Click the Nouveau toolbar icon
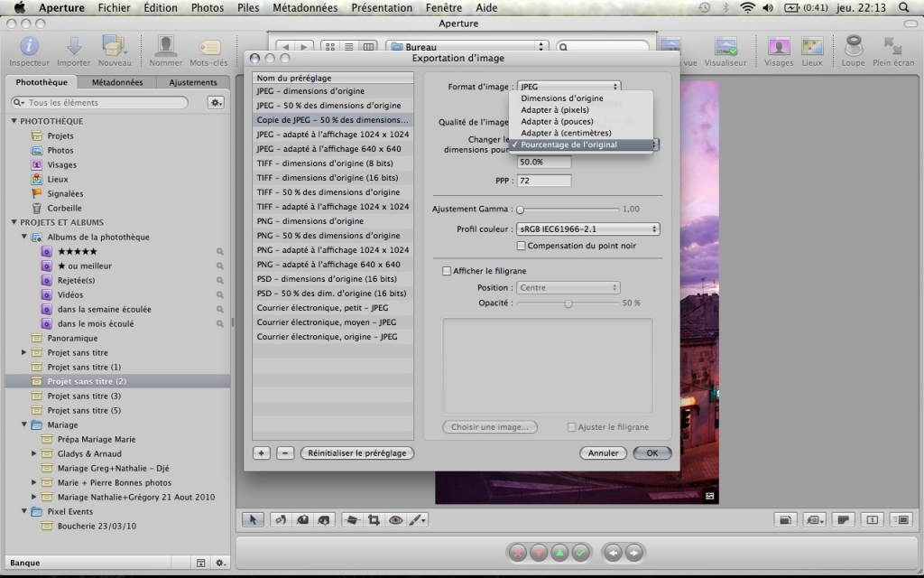The width and height of the screenshot is (924, 578). pyautogui.click(x=115, y=46)
